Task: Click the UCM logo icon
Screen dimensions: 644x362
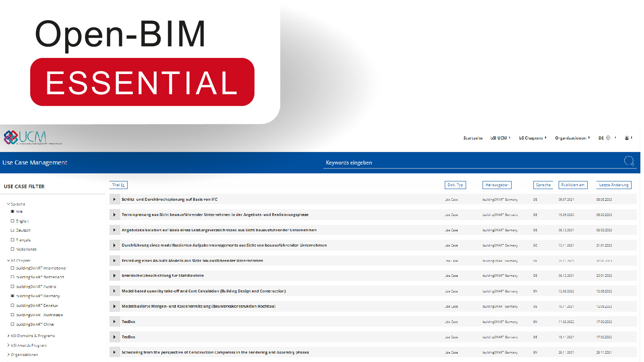Action: [x=11, y=137]
